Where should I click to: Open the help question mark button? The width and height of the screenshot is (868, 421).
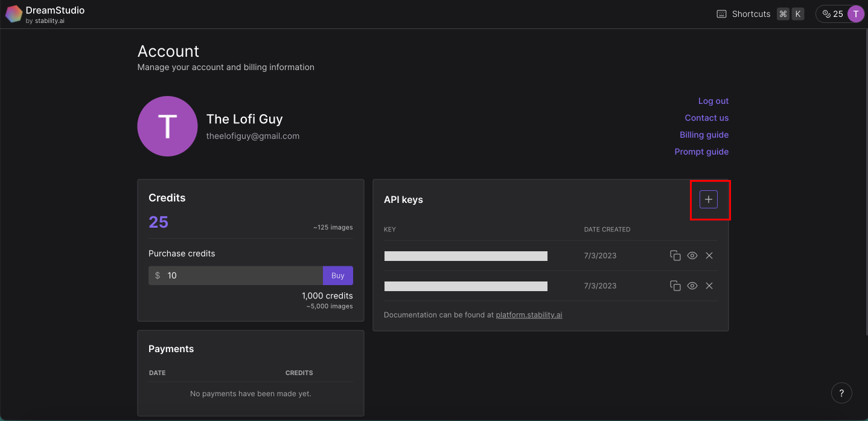pyautogui.click(x=841, y=393)
